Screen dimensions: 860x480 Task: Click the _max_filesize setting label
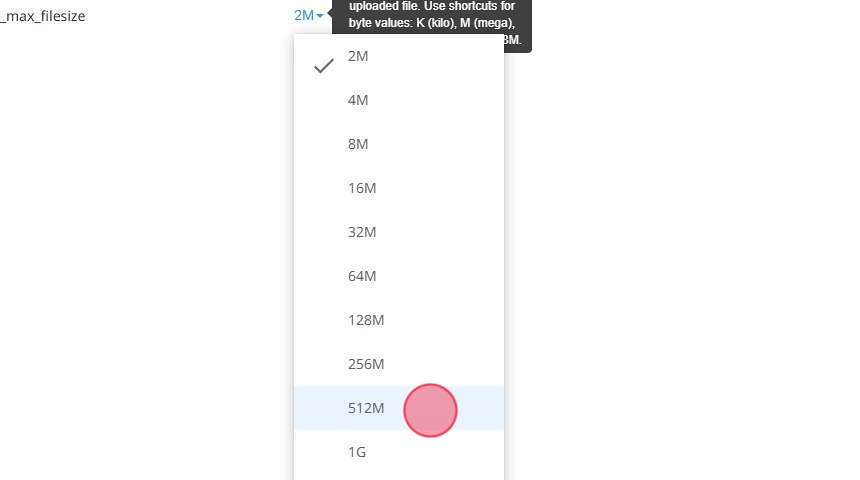pyautogui.click(x=44, y=16)
